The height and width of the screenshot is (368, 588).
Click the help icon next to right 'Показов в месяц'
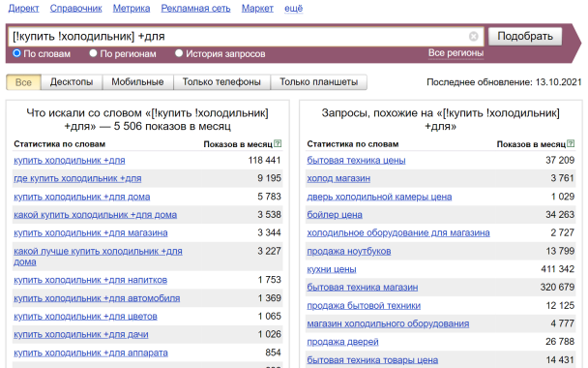tap(571, 143)
